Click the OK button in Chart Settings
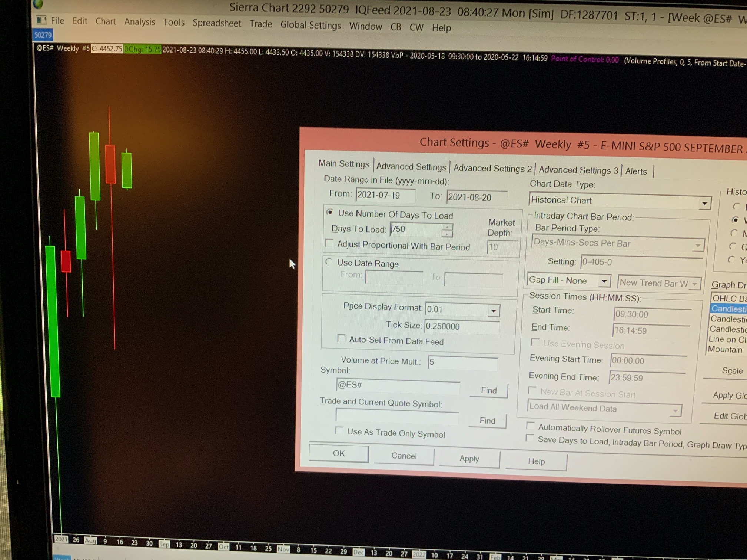 (339, 454)
